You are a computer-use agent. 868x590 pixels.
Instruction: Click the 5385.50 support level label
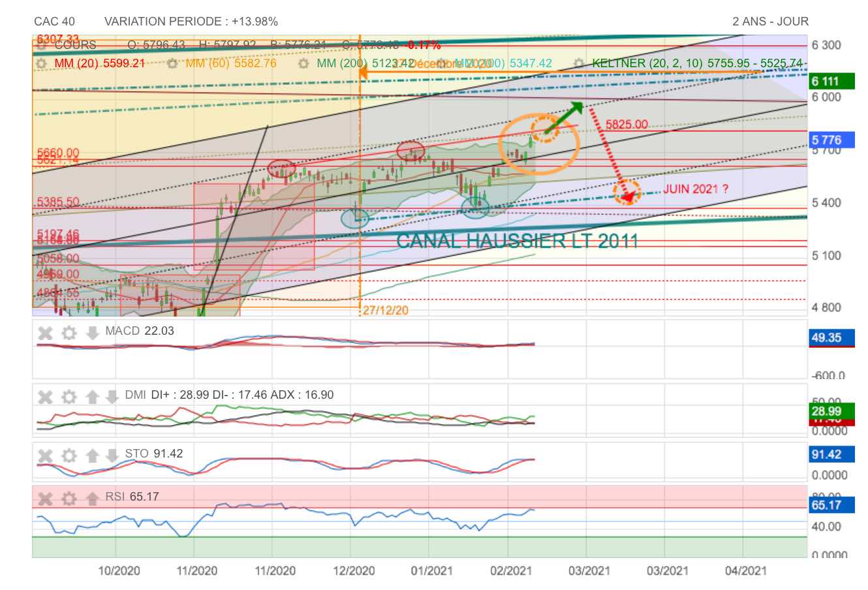point(58,202)
